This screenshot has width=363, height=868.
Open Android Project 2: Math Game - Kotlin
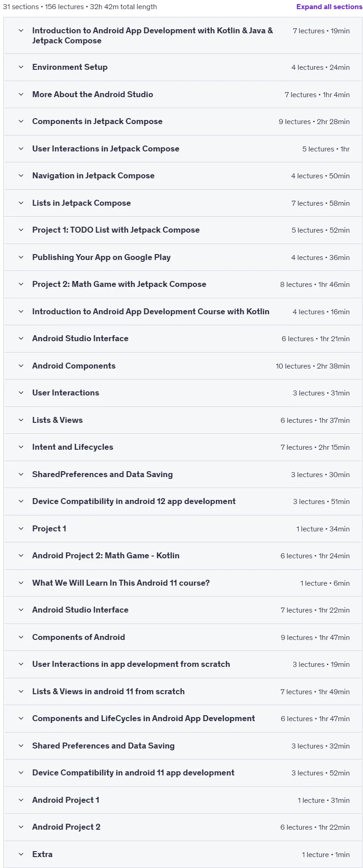tap(183, 556)
